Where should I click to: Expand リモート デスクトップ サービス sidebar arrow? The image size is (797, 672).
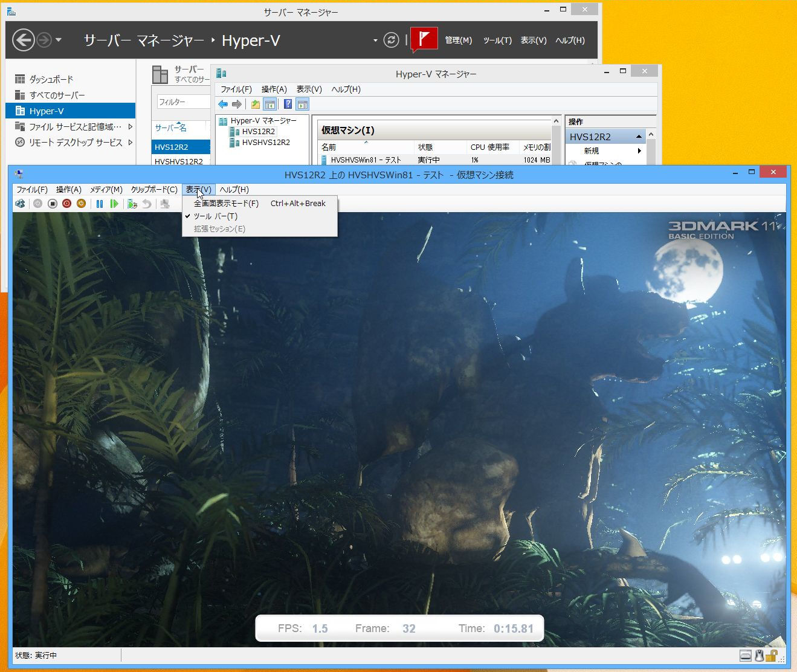[130, 143]
